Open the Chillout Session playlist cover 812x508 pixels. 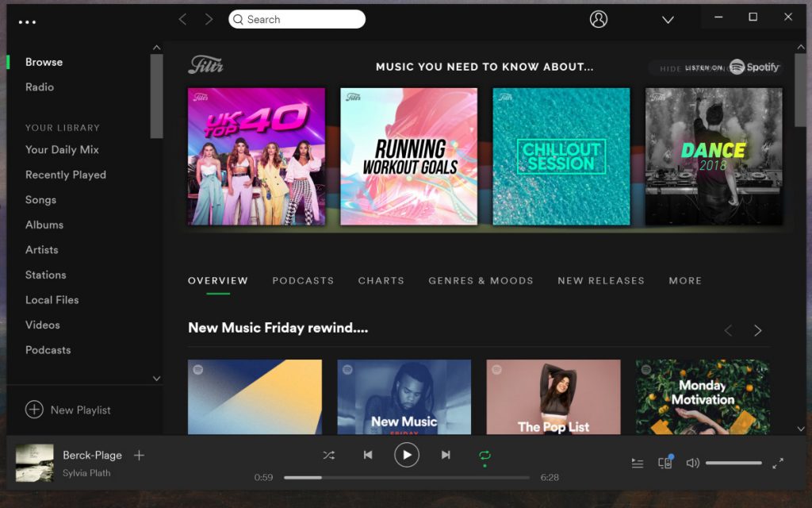click(x=561, y=156)
